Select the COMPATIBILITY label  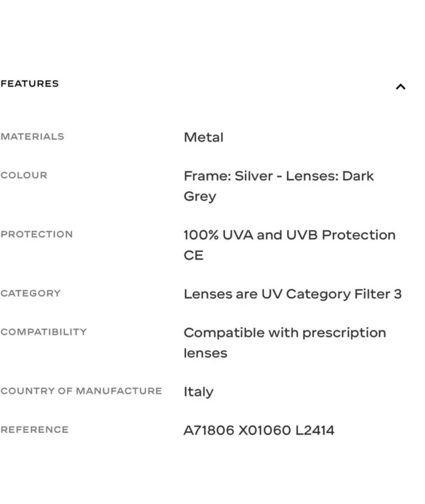coord(44,332)
